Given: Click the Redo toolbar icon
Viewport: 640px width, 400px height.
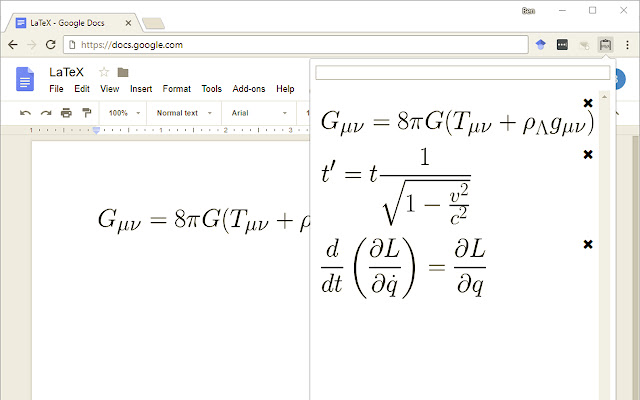Looking at the screenshot, I should coord(46,113).
